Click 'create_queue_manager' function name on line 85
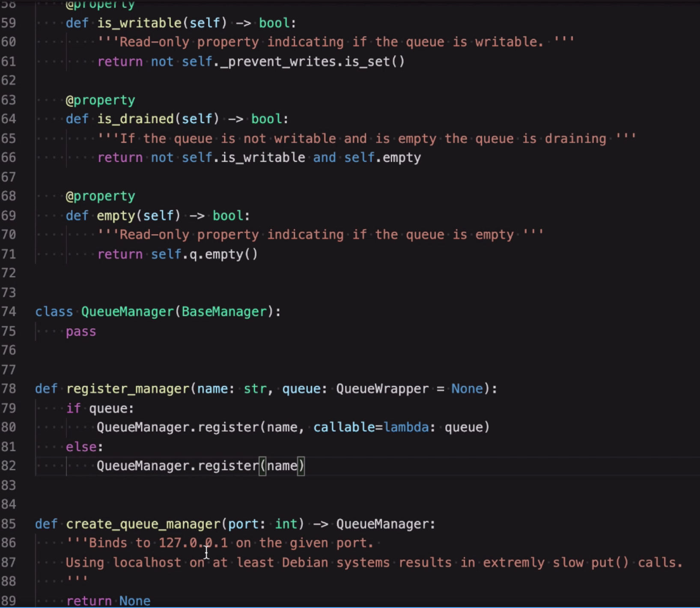The image size is (700, 608). 143,524
